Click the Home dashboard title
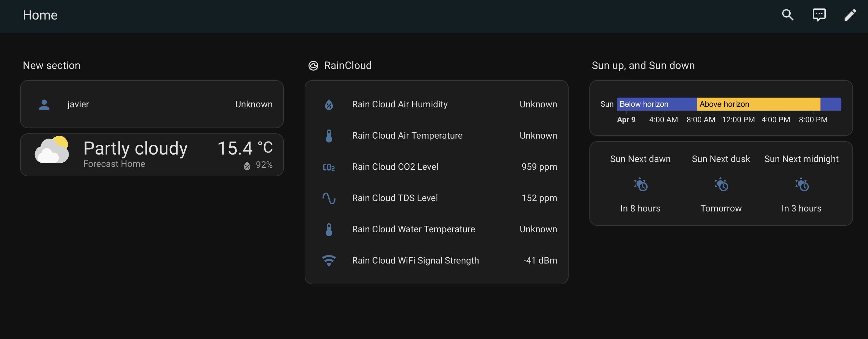This screenshot has width=868, height=339. pos(40,15)
